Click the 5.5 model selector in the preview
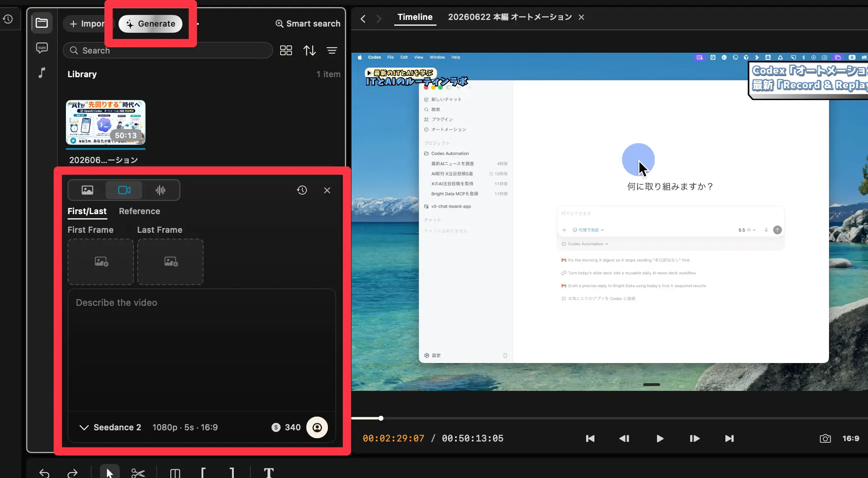The image size is (868, 478). (x=747, y=230)
